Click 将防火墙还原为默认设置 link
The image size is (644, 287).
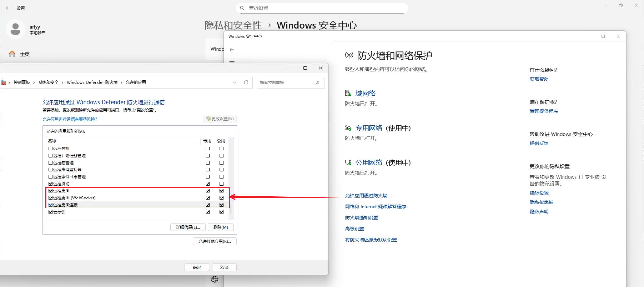(371, 240)
